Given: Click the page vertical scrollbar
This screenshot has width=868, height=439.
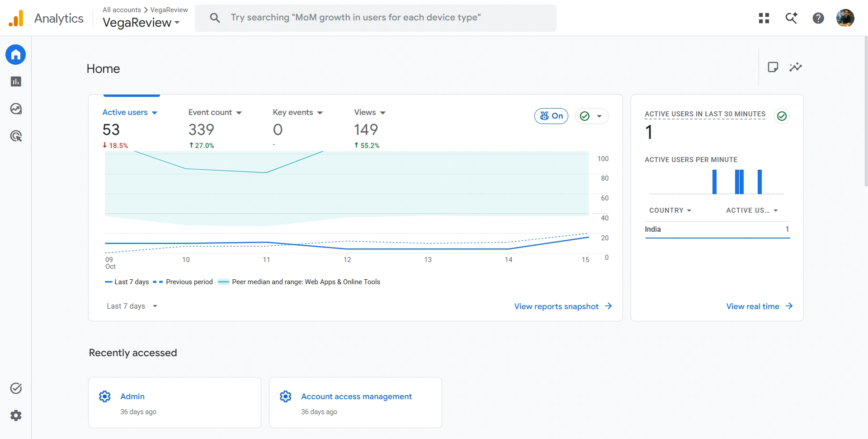Looking at the screenshot, I should tap(866, 111).
